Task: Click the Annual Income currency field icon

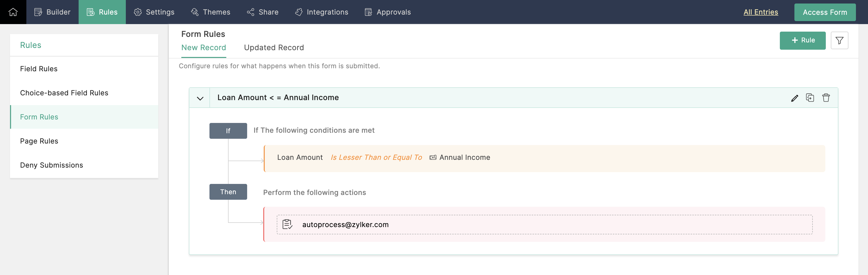Action: (x=433, y=158)
